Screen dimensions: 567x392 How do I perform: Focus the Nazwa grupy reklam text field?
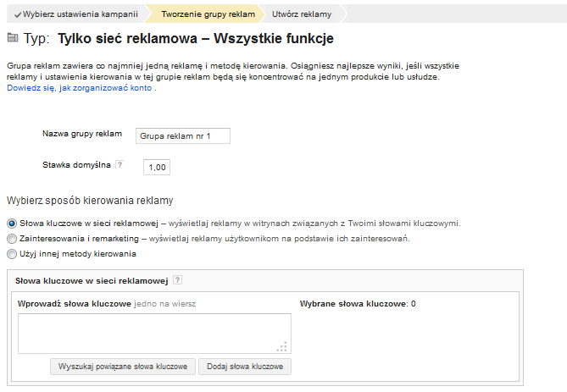(x=181, y=135)
